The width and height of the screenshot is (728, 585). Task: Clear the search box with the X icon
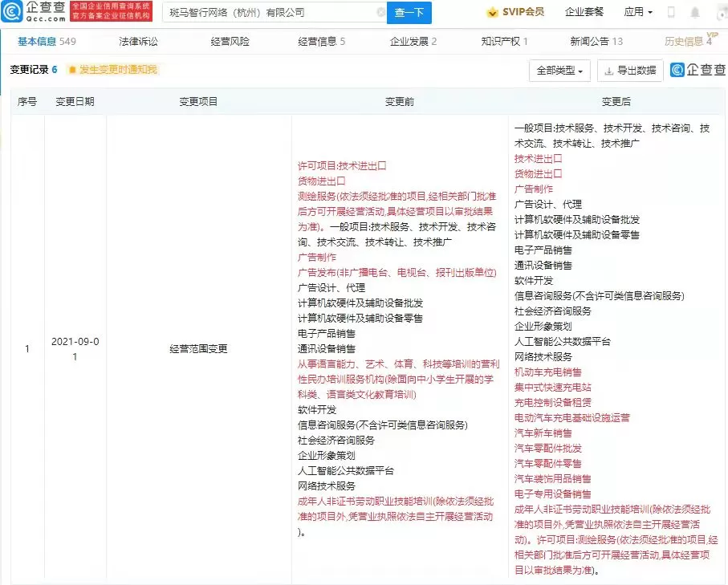tap(380, 13)
